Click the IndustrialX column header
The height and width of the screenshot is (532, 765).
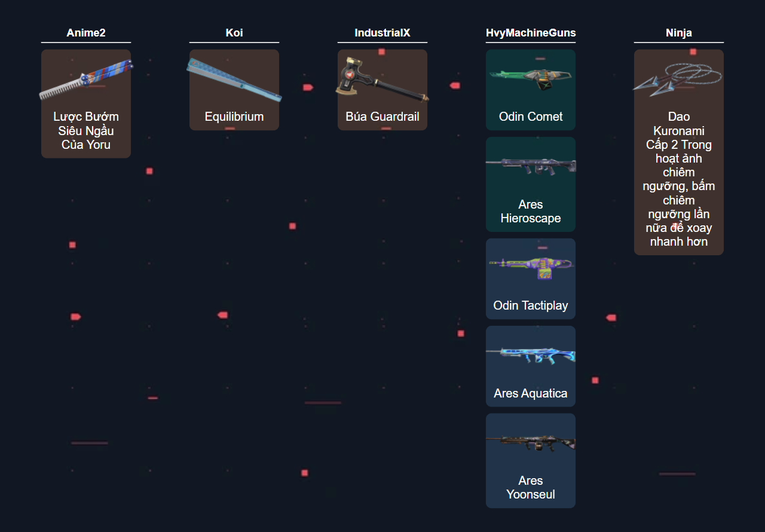tap(382, 33)
